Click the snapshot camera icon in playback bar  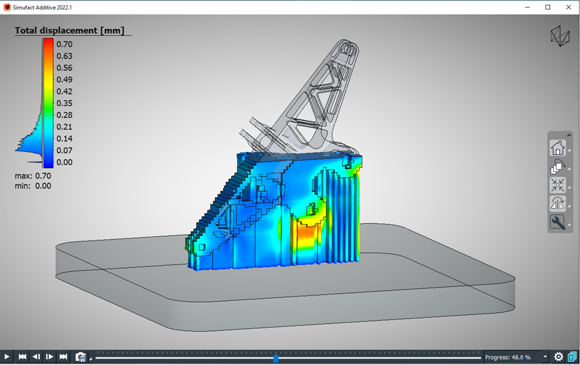point(80,357)
